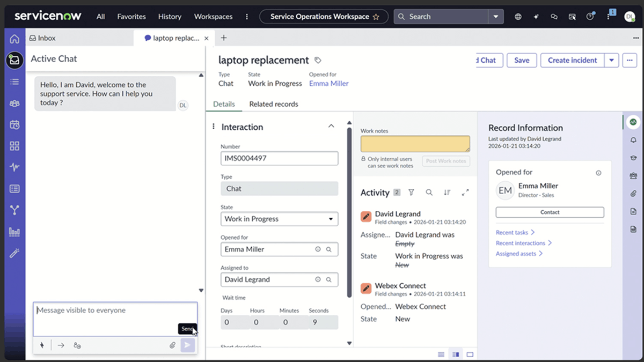The image size is (644, 362).
Task: Open attachments with the right-rail paperclip icon
Action: (x=634, y=194)
